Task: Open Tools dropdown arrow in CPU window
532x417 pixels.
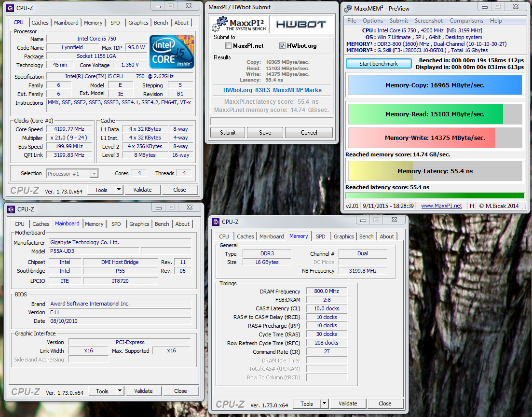Action: 119,190
